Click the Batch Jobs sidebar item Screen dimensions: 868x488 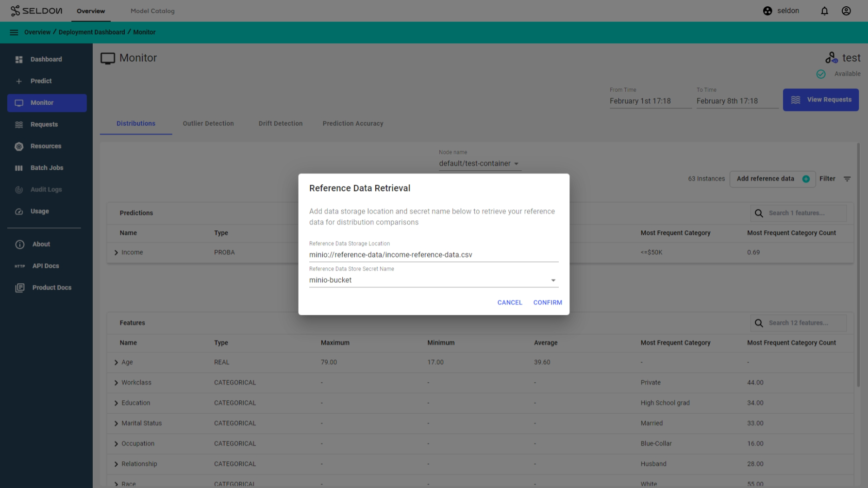(47, 168)
